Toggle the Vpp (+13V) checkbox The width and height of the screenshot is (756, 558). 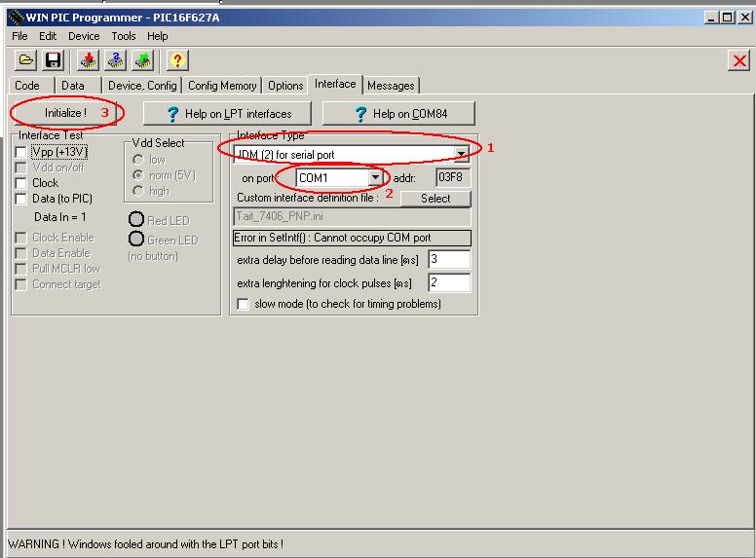[20, 152]
